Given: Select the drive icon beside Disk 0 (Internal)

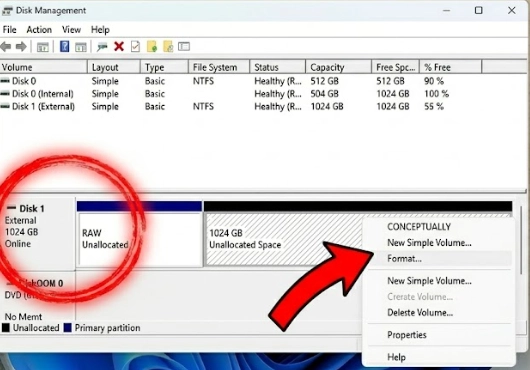Looking at the screenshot, I should [5, 94].
